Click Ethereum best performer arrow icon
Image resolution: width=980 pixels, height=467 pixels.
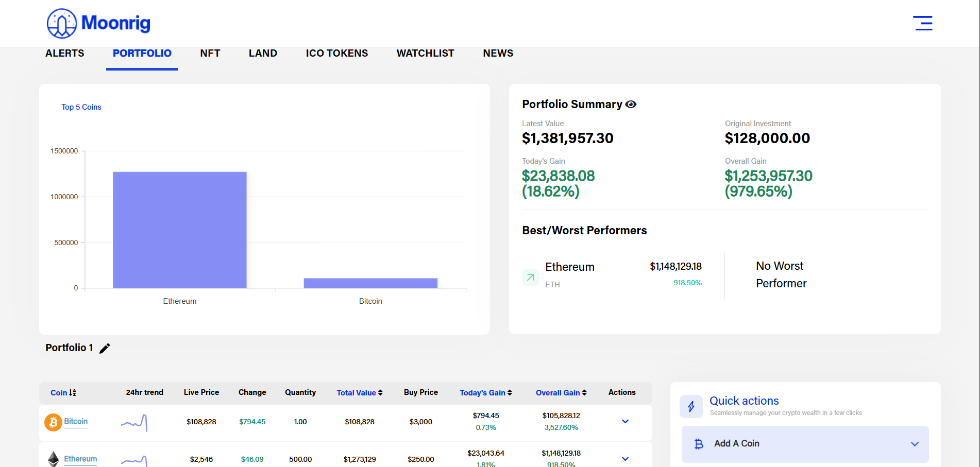pyautogui.click(x=530, y=278)
